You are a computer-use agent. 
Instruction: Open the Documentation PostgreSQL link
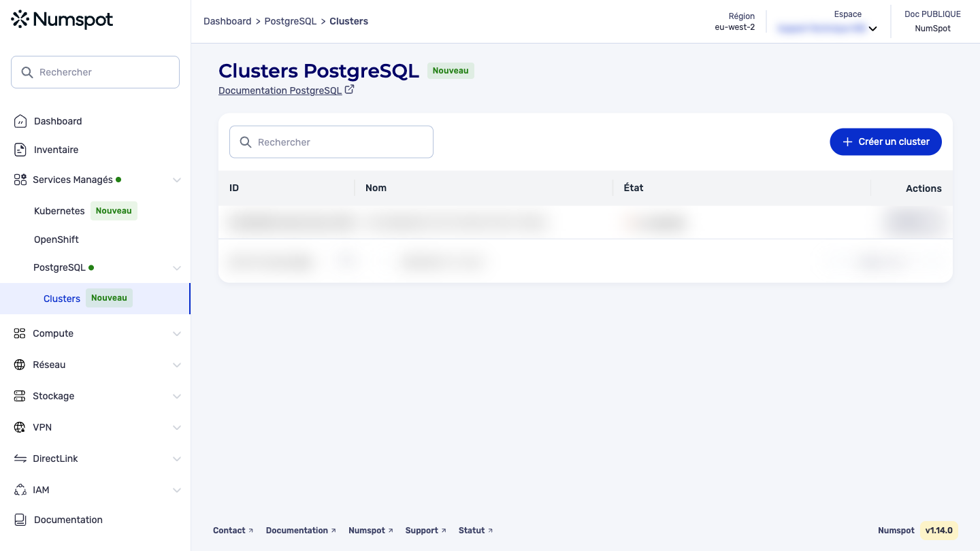[280, 90]
